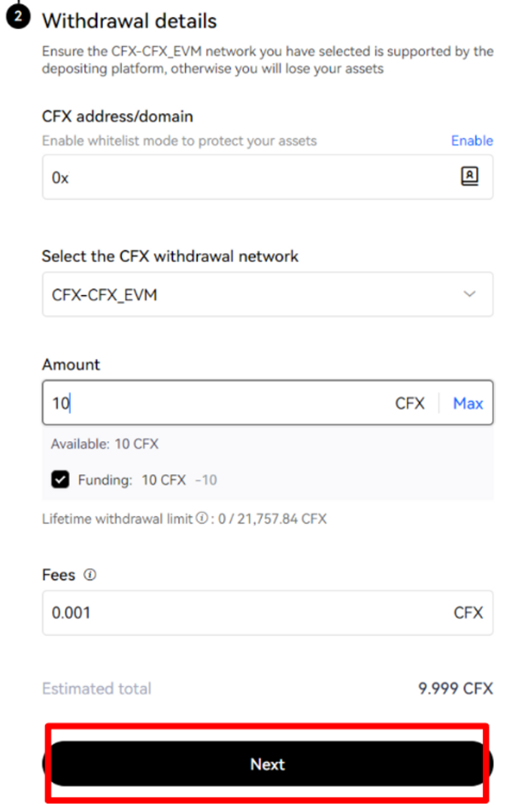This screenshot has height=812, width=518.
Task: Click the CFX unit in Amount field
Action: click(409, 403)
